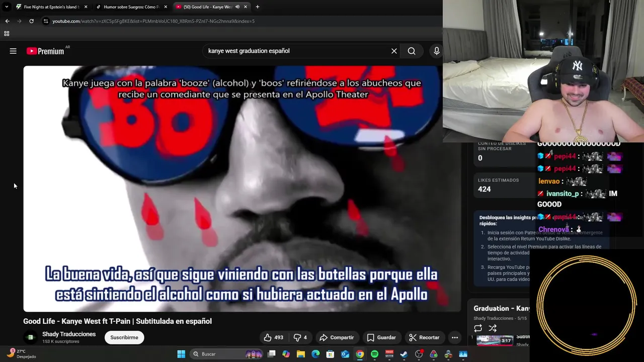Image resolution: width=644 pixels, height=362 pixels.
Task: Click the video title Good Life text
Action: [x=117, y=321]
